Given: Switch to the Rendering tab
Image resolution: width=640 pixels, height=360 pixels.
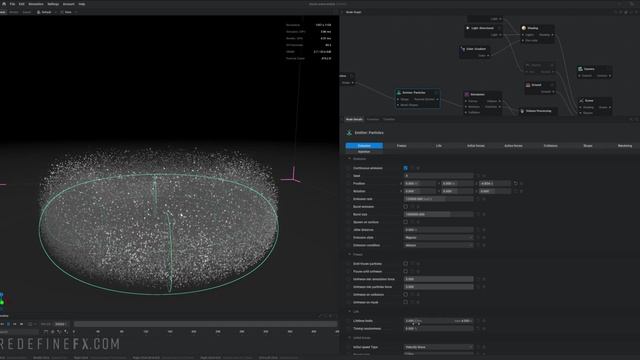Looking at the screenshot, I should coord(624,146).
